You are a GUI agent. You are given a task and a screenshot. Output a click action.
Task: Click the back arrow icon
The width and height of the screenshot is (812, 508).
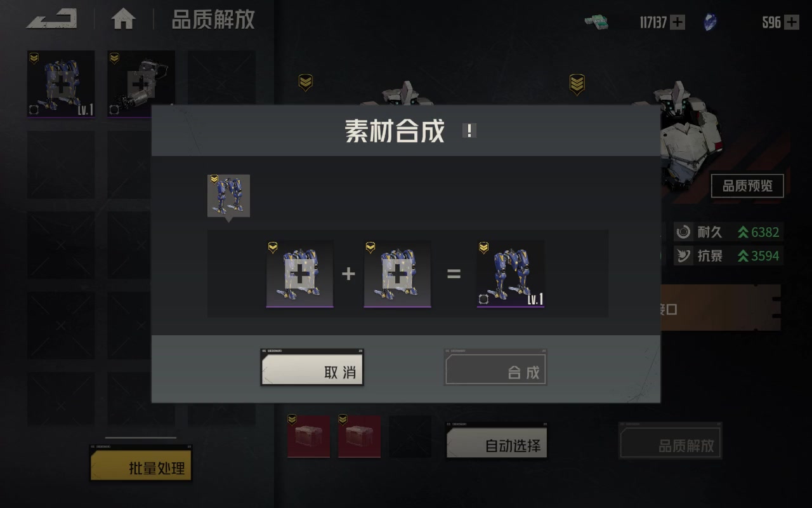pyautogui.click(x=51, y=18)
